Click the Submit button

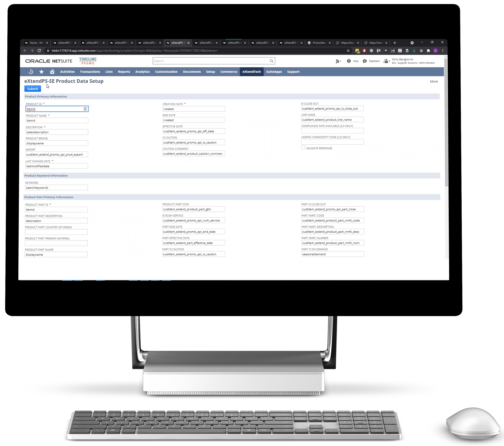click(33, 88)
